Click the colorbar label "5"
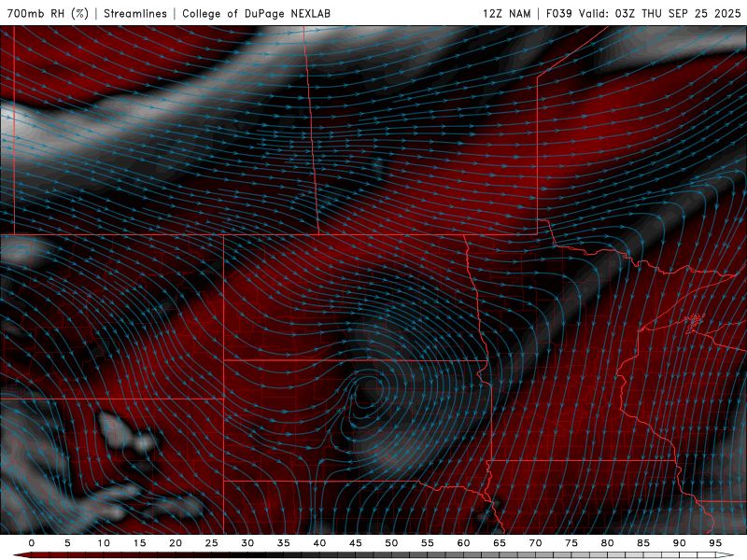This screenshot has height=560, width=747. [67, 543]
